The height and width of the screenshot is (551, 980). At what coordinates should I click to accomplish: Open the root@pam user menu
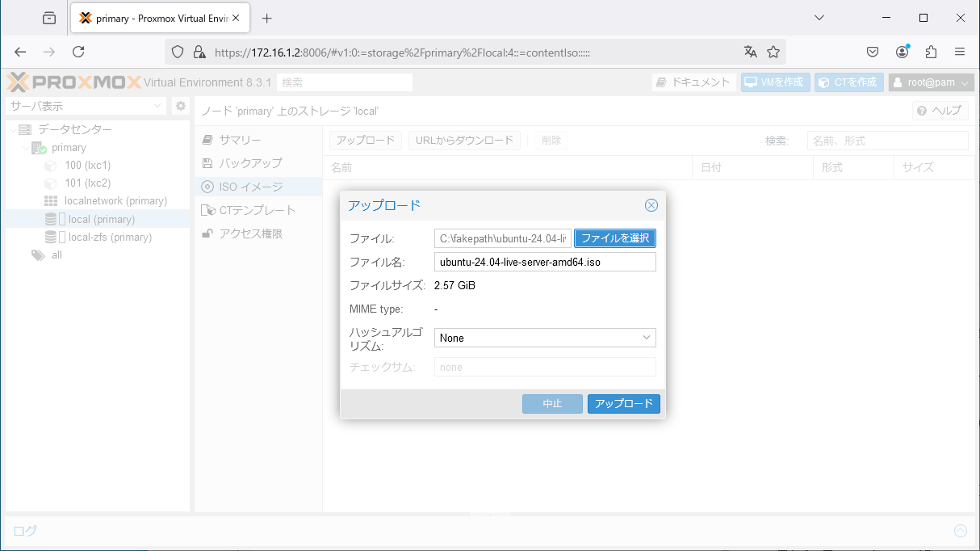click(x=932, y=82)
